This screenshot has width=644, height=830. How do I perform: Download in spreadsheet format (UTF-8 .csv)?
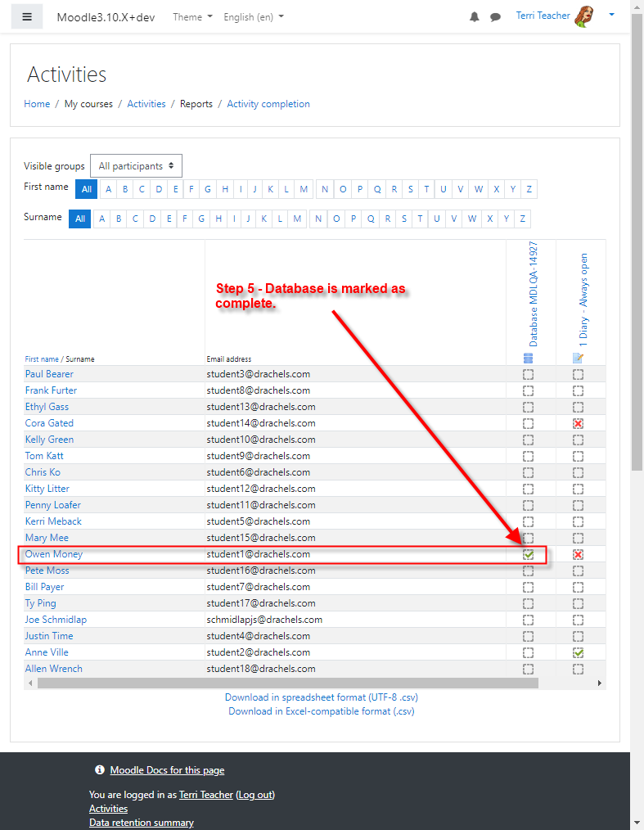pyautogui.click(x=322, y=697)
